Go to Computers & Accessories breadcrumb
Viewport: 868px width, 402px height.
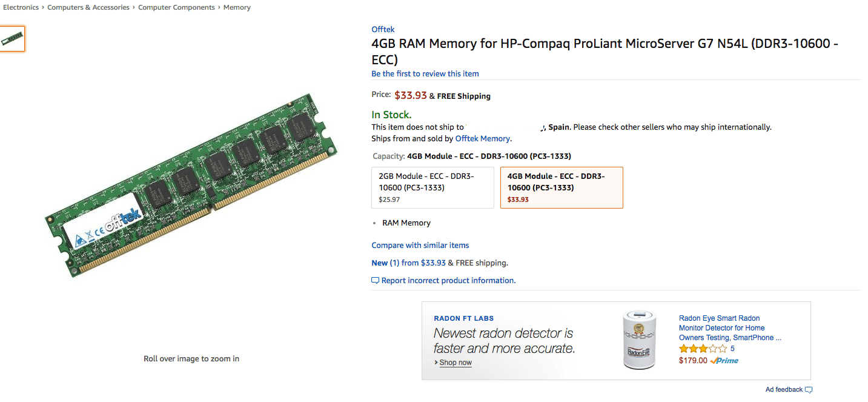coord(88,7)
